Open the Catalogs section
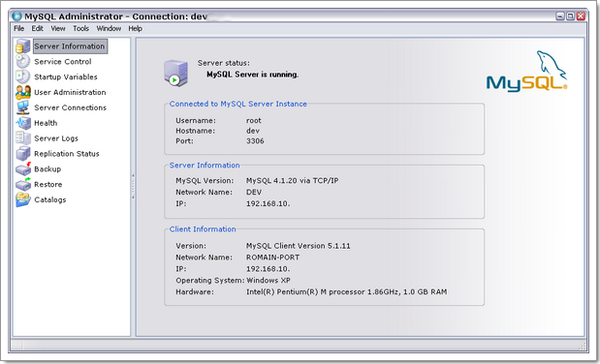600x364 pixels. [x=50, y=199]
